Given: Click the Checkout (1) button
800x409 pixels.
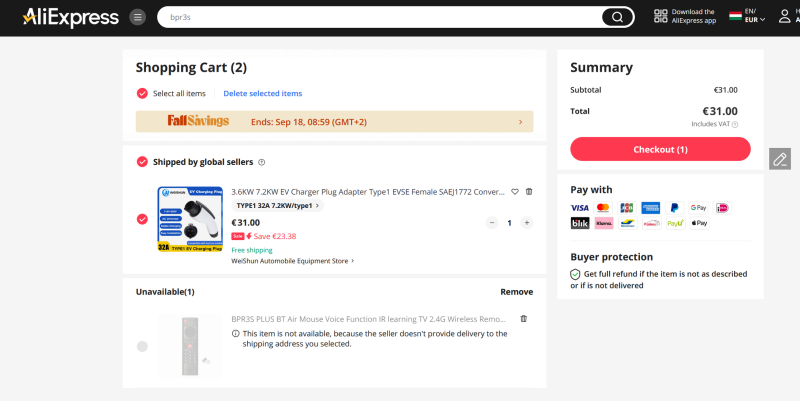Looking at the screenshot, I should point(660,149).
